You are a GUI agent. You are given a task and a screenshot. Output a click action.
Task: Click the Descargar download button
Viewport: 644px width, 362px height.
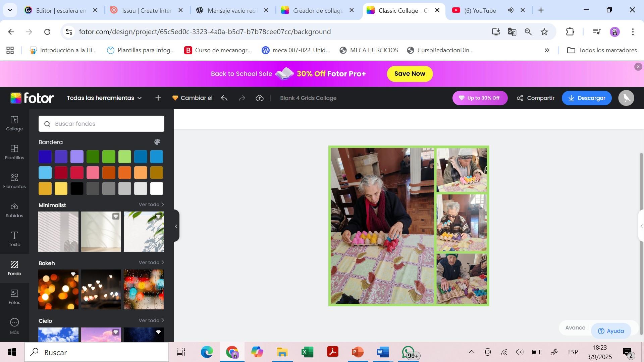(587, 98)
